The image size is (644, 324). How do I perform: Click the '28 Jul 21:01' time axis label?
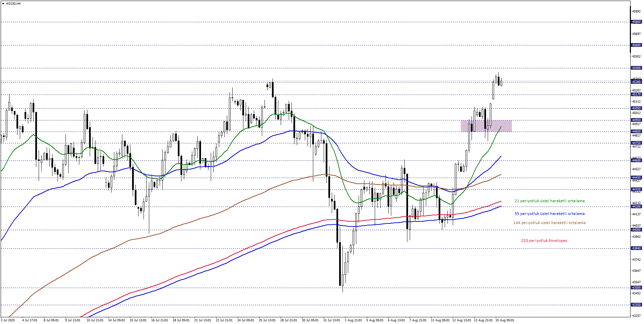[289, 320]
